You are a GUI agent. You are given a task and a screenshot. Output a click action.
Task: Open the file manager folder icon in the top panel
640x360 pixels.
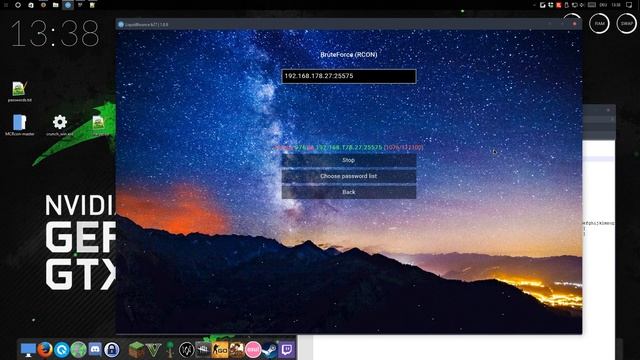56,5
